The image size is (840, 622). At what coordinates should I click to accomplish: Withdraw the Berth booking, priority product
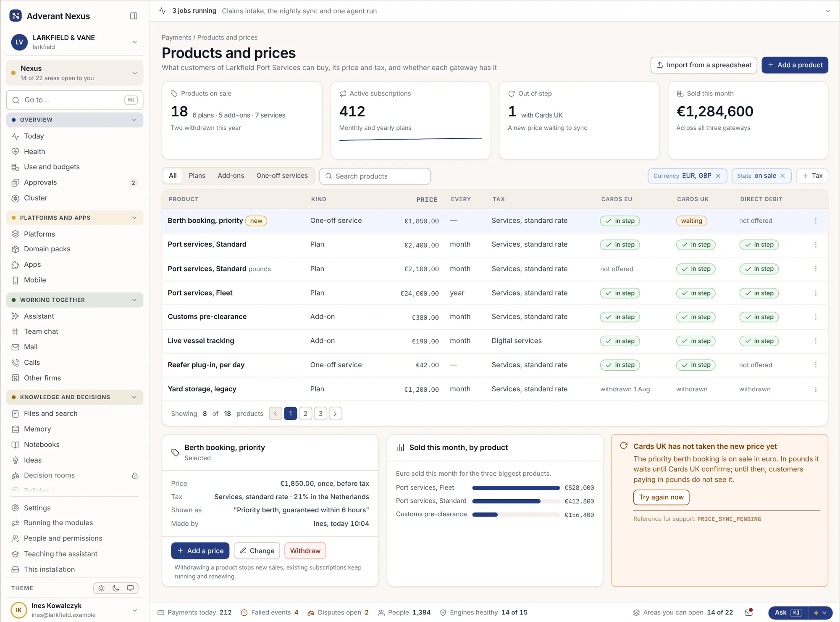[305, 551]
